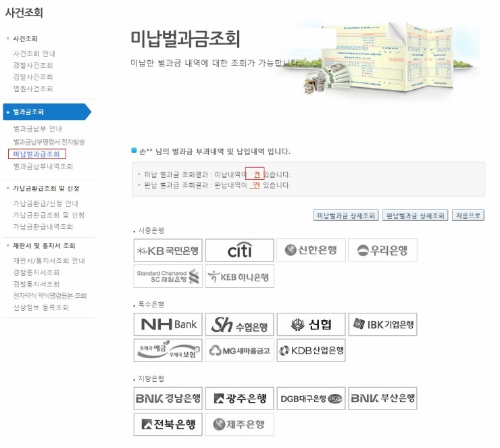This screenshot has height=448, width=500.
Task: Go to 벌과금납부 안내
Action: (x=38, y=128)
